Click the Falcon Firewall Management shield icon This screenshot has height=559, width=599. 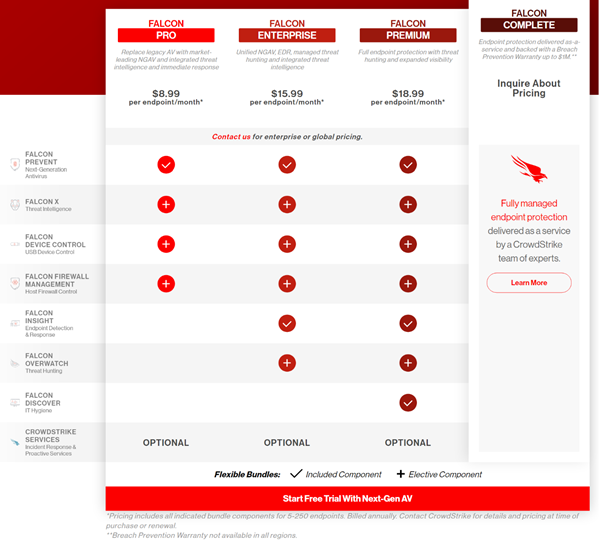point(15,284)
